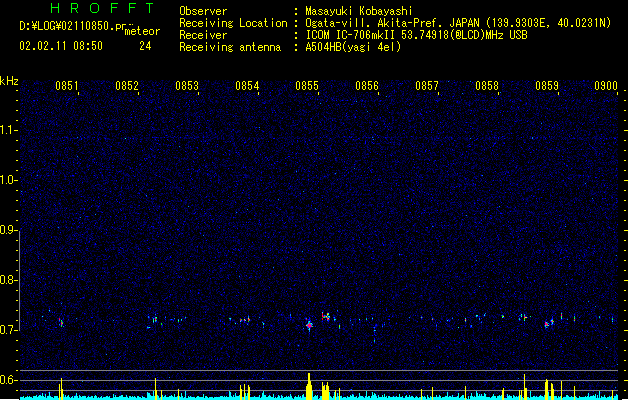
Task: Click the 0854 time marker
Action: coord(247,86)
